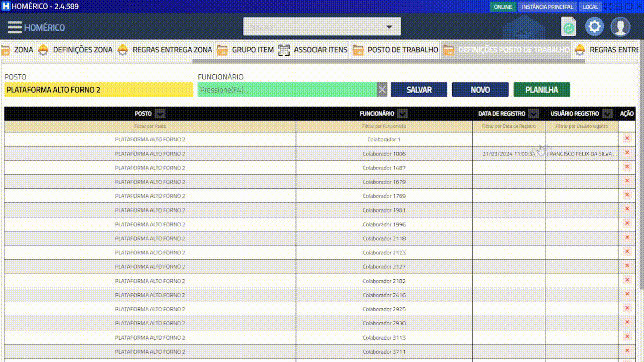This screenshot has height=362, width=644.
Task: Remove the Colaborador 3113 row
Action: pos(627,336)
